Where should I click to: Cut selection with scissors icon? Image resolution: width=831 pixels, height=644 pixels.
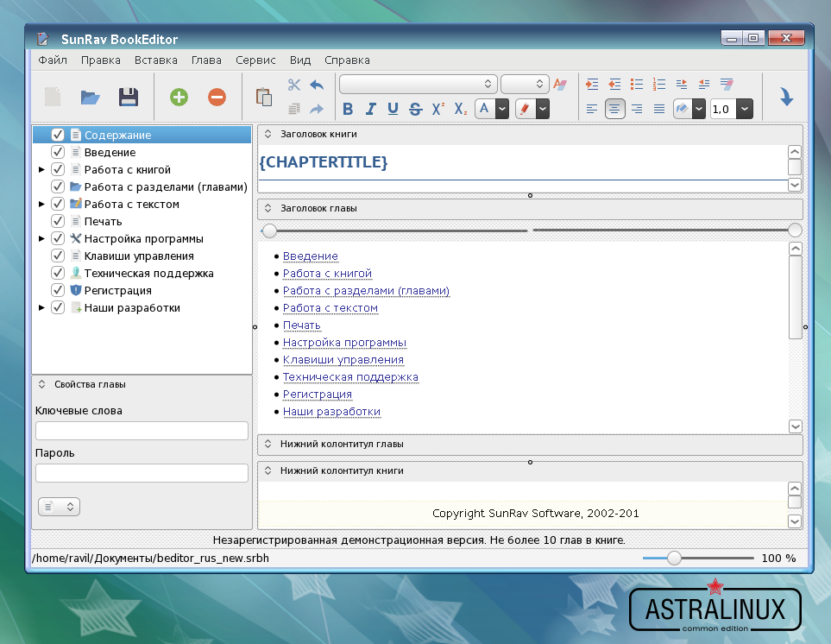pyautogui.click(x=293, y=85)
